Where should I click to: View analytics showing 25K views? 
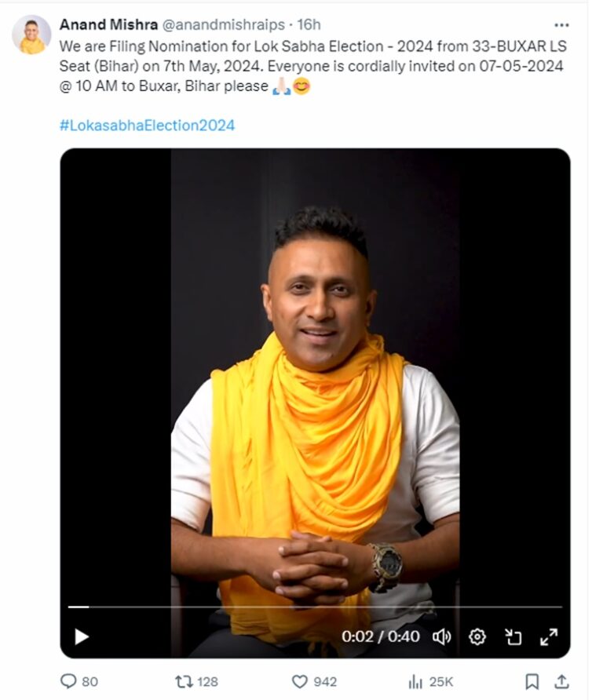(x=430, y=682)
